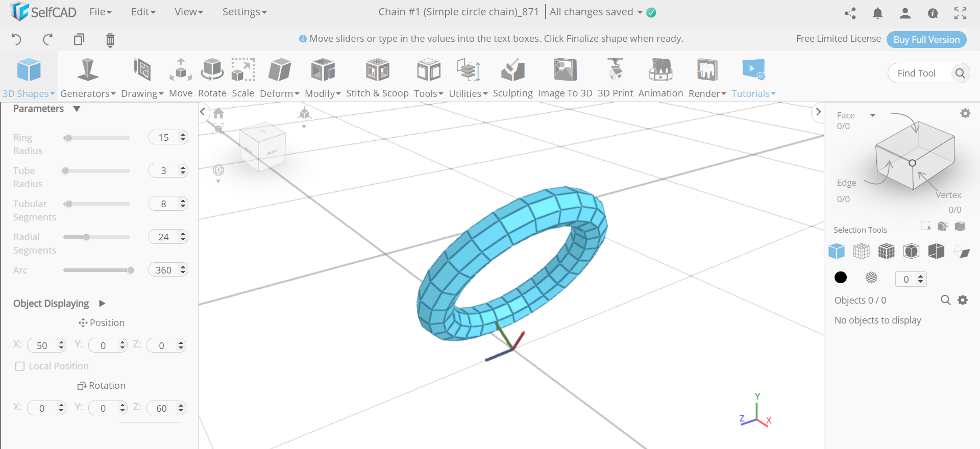Viewport: 980px width, 449px height.
Task: Click the Tubular Segments stepper arrows
Action: (x=183, y=204)
